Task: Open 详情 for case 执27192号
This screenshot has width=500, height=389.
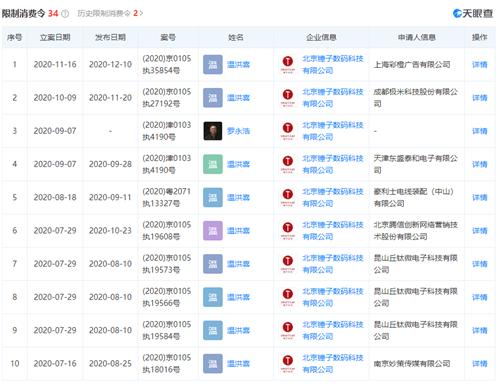Action: (x=480, y=98)
